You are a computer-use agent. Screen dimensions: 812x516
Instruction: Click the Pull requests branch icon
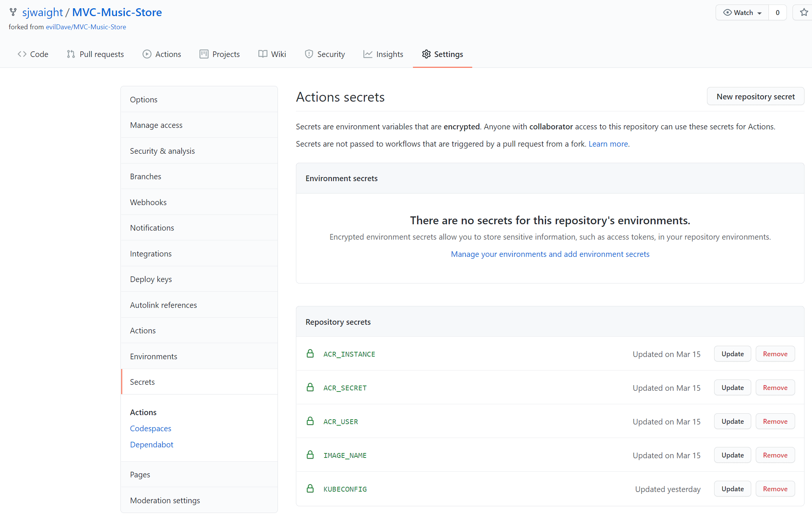coord(71,54)
